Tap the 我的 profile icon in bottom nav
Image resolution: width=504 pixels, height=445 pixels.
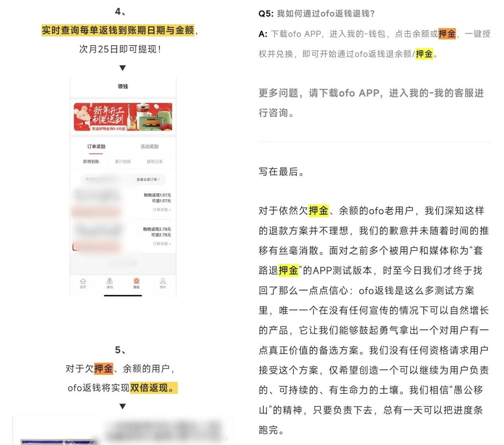[x=163, y=283]
